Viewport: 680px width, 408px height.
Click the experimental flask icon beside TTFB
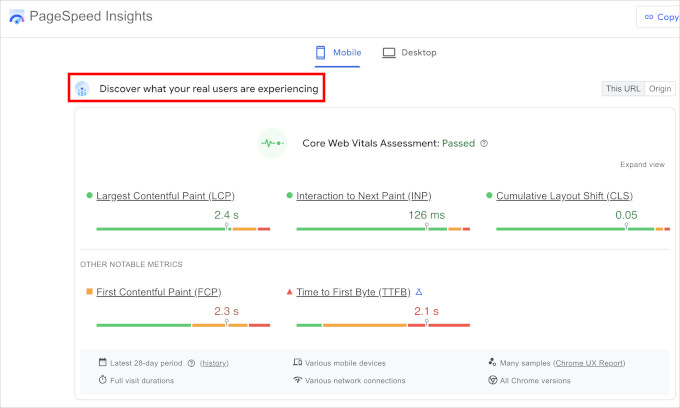tap(419, 292)
